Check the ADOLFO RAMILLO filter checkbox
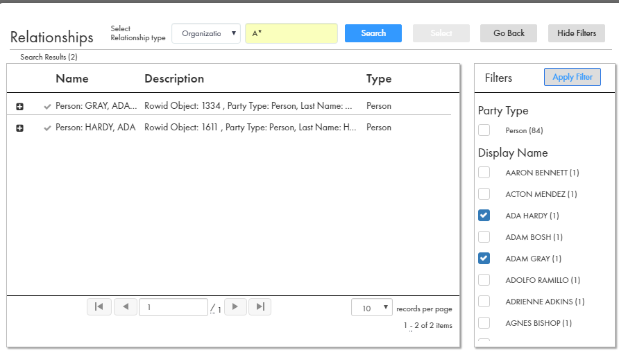619x364 pixels. [484, 280]
